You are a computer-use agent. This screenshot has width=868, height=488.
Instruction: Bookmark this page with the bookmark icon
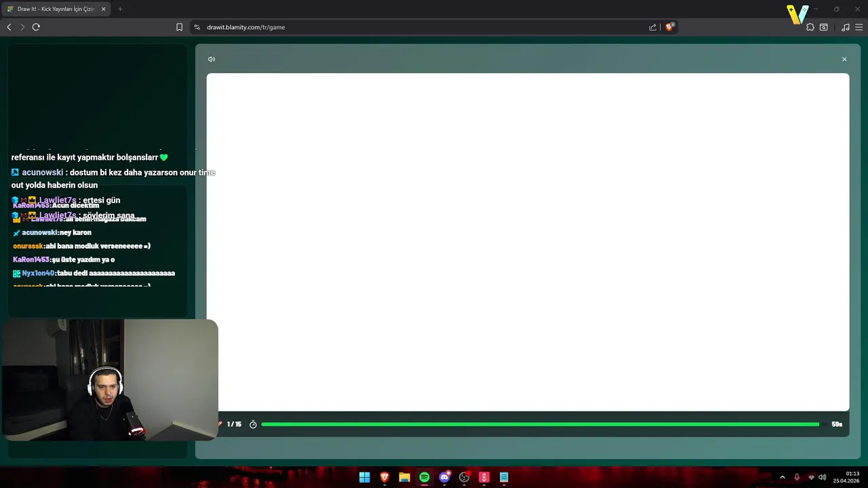point(179,27)
